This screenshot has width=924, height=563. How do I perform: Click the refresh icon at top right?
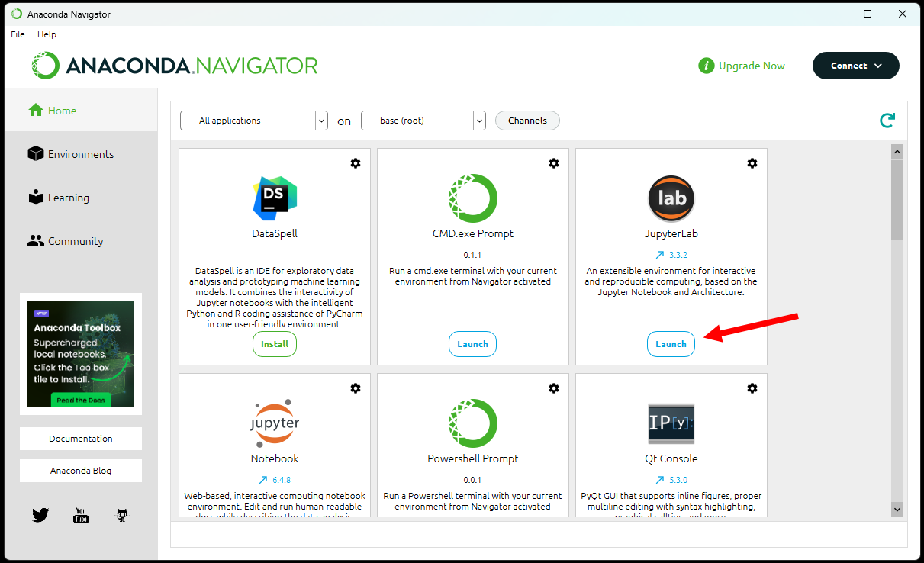tap(887, 121)
